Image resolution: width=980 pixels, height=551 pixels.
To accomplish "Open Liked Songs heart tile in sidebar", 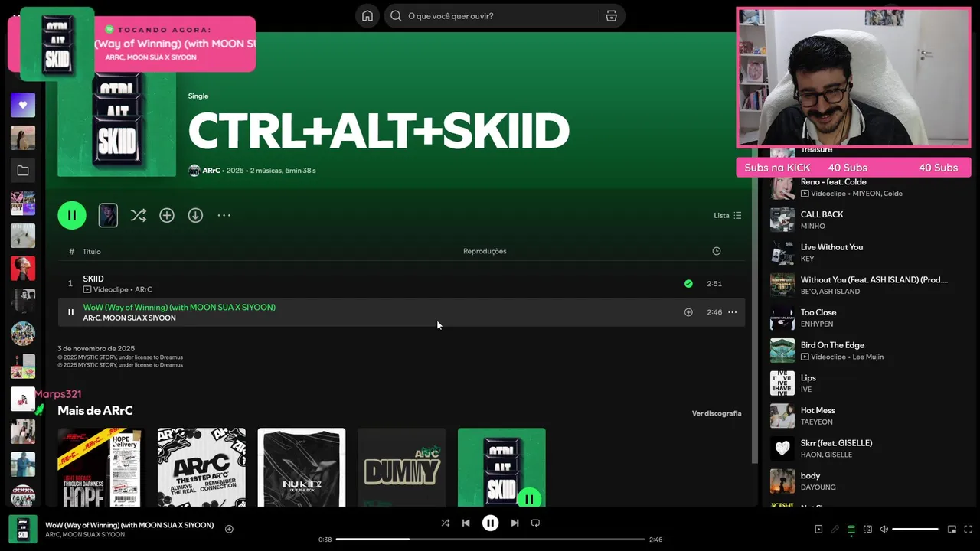I will (x=23, y=105).
